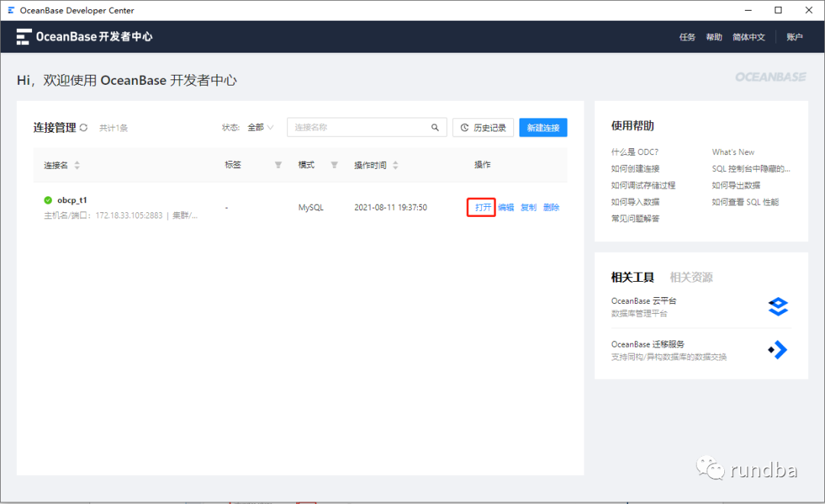Viewport: 825px width, 504px height.
Task: Open help link 什么是 ODC?
Action: [635, 152]
